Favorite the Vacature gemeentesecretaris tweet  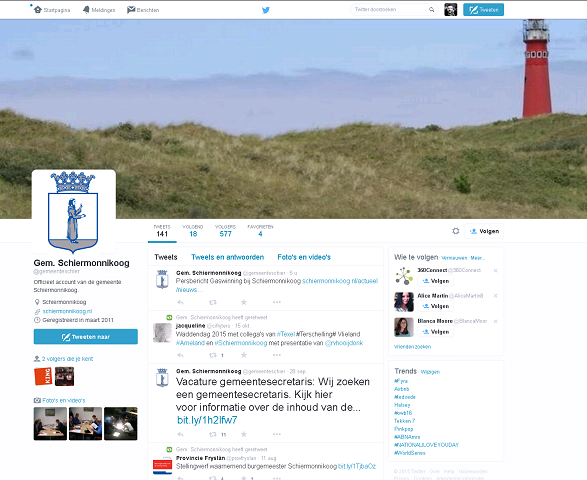click(x=244, y=434)
